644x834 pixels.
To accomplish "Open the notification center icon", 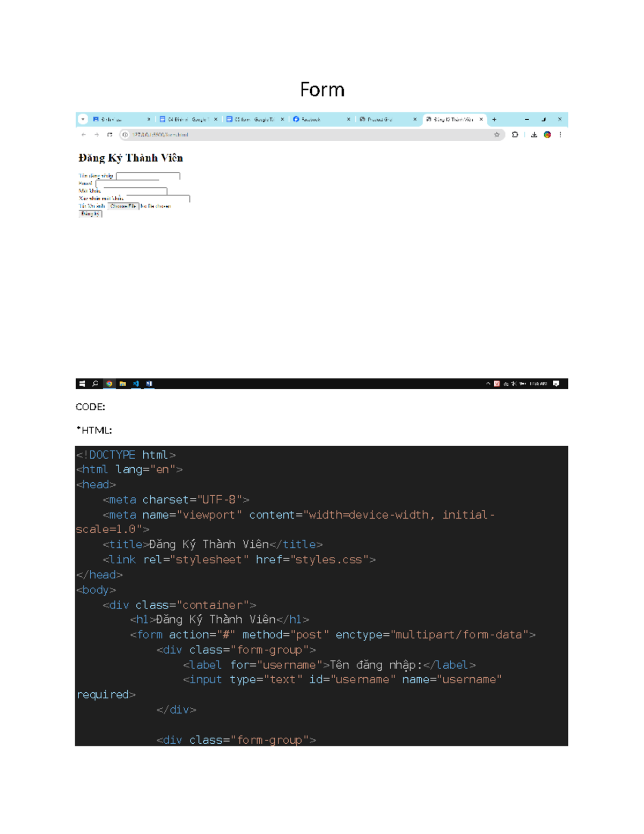I will click(557, 383).
